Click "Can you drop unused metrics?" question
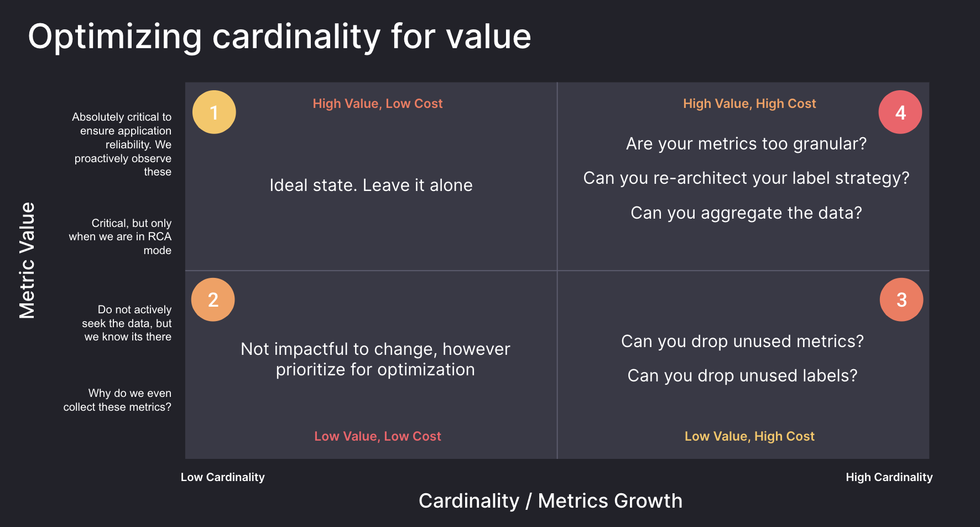The height and width of the screenshot is (527, 980). tap(742, 342)
